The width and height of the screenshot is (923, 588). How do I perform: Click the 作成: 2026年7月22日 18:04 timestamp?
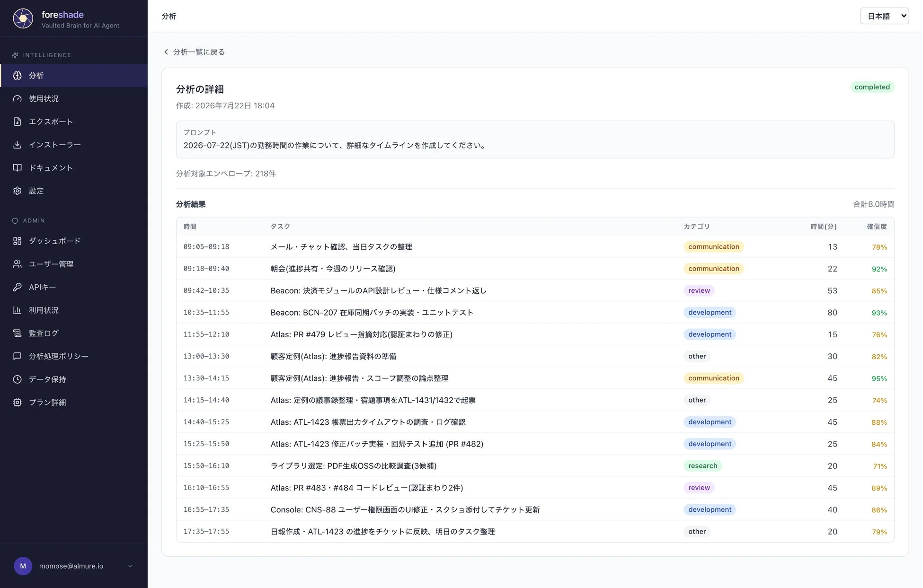click(x=225, y=105)
